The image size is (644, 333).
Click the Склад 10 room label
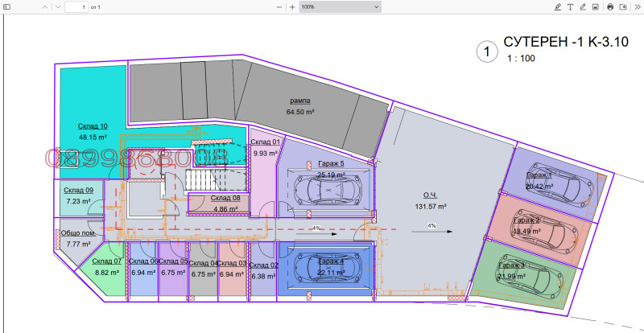93,126
